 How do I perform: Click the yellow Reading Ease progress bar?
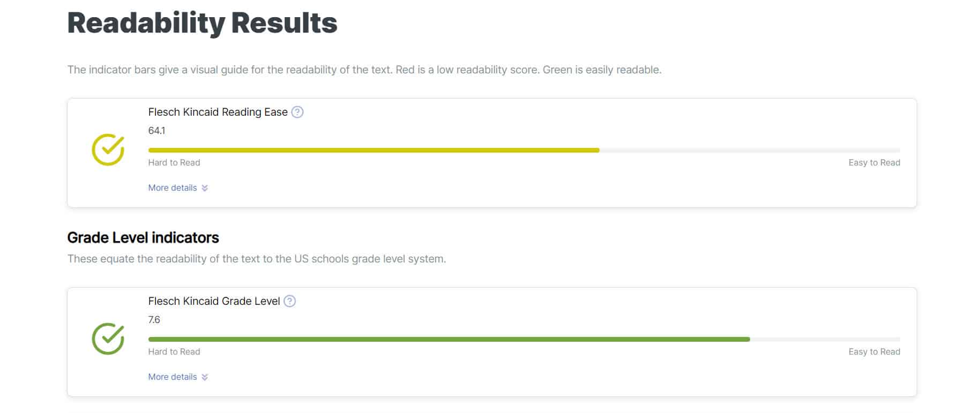(375, 151)
